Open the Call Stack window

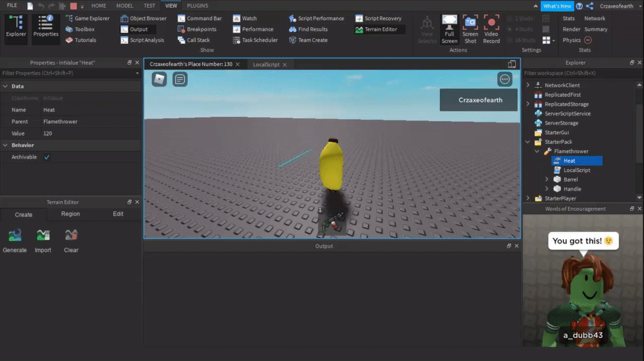pos(193,40)
